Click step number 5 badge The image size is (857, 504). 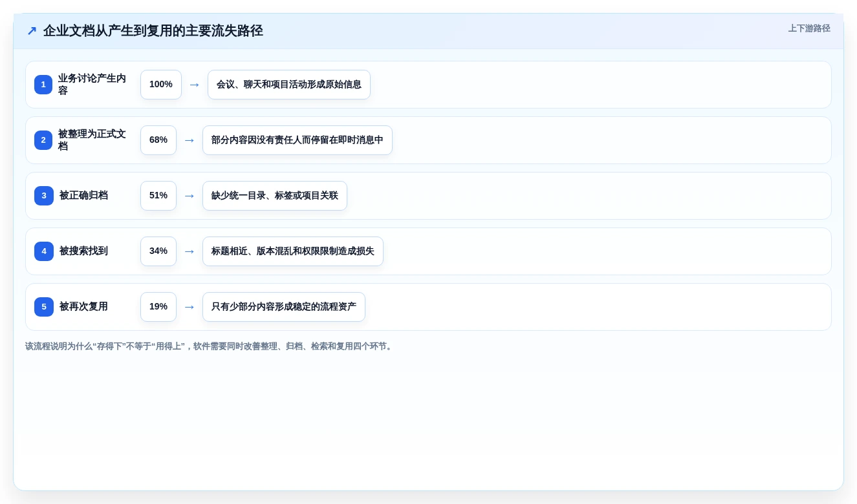click(44, 307)
